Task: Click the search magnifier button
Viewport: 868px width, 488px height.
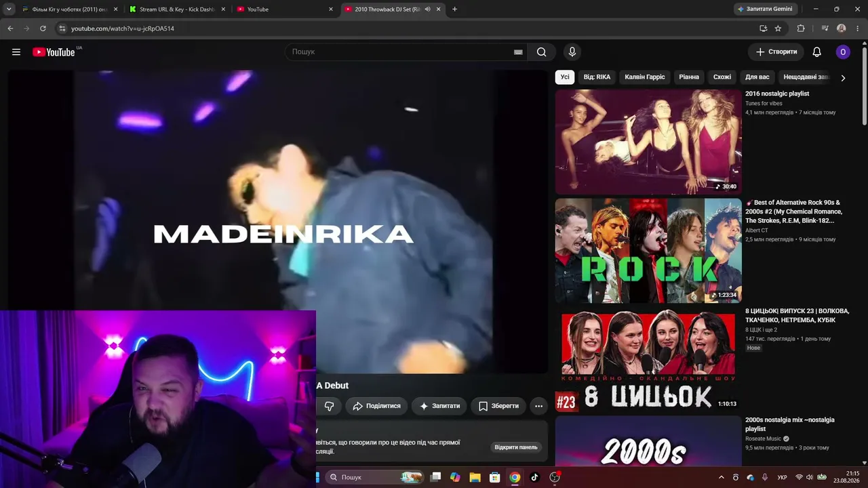Action: pyautogui.click(x=541, y=52)
